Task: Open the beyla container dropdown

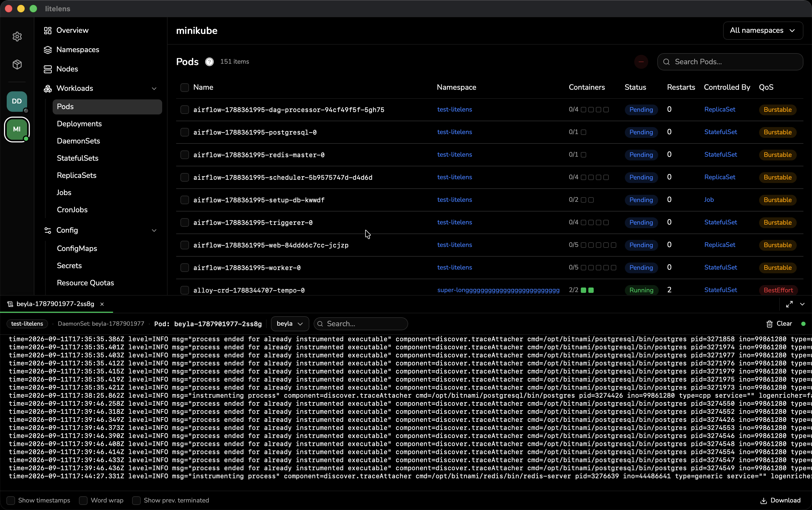Action: tap(290, 324)
